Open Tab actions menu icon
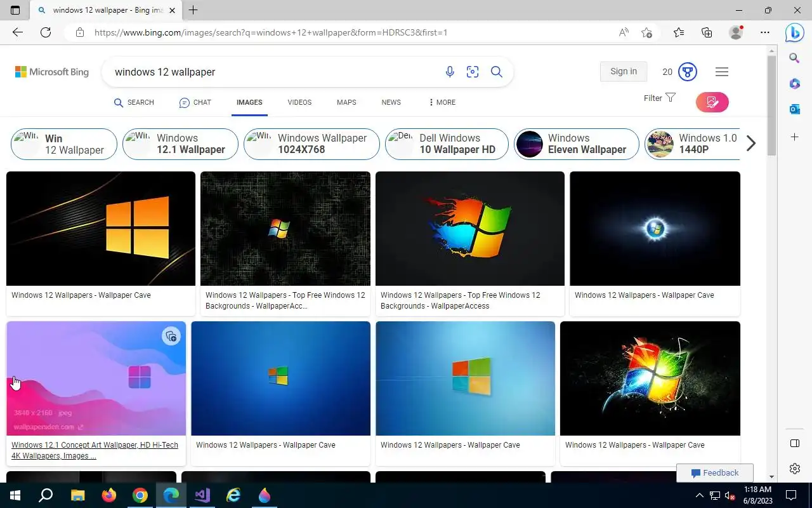812x508 pixels. (15, 10)
